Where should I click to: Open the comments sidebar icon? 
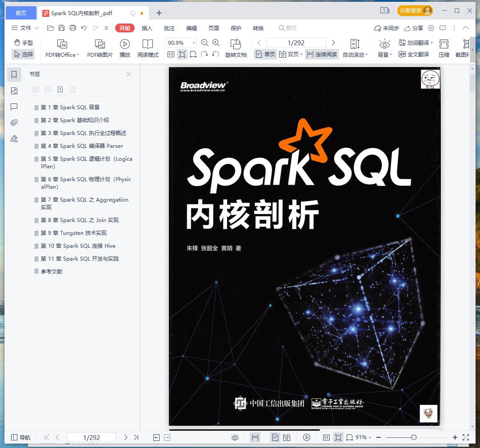(x=14, y=107)
